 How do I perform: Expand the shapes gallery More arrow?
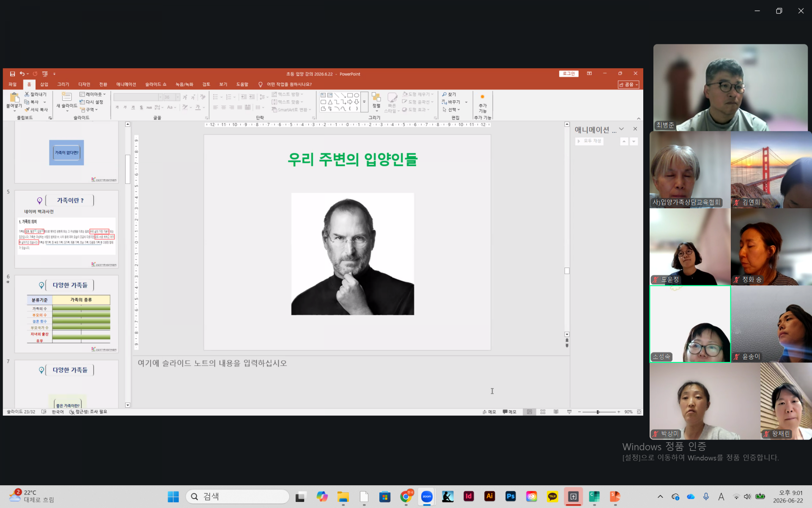pos(364,102)
